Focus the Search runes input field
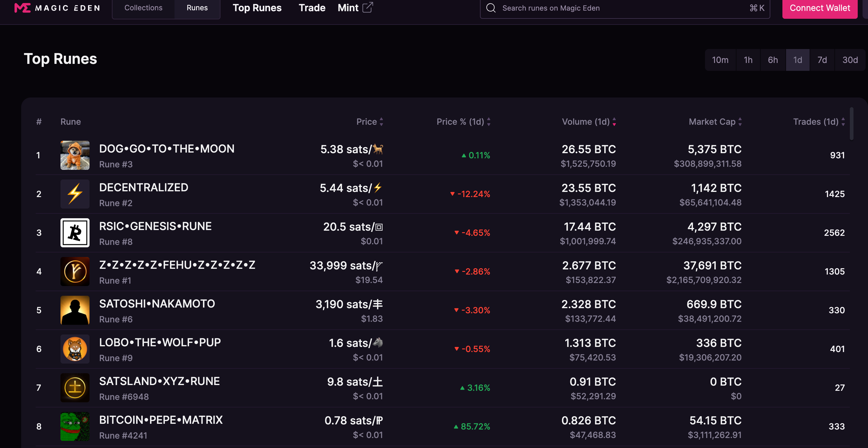The image size is (868, 448). [625, 8]
